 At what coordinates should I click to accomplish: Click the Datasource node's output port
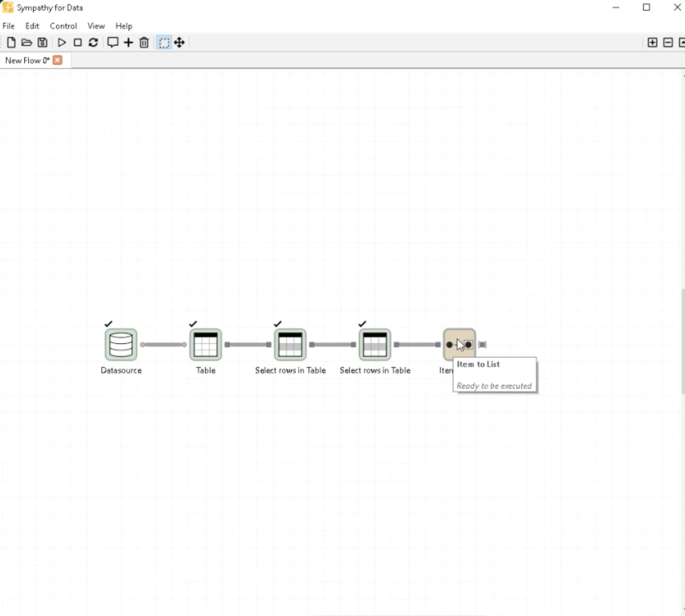click(142, 344)
